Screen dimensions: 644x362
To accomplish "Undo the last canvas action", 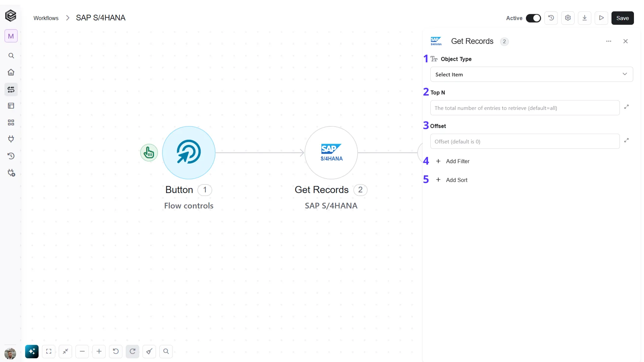I will (116, 352).
